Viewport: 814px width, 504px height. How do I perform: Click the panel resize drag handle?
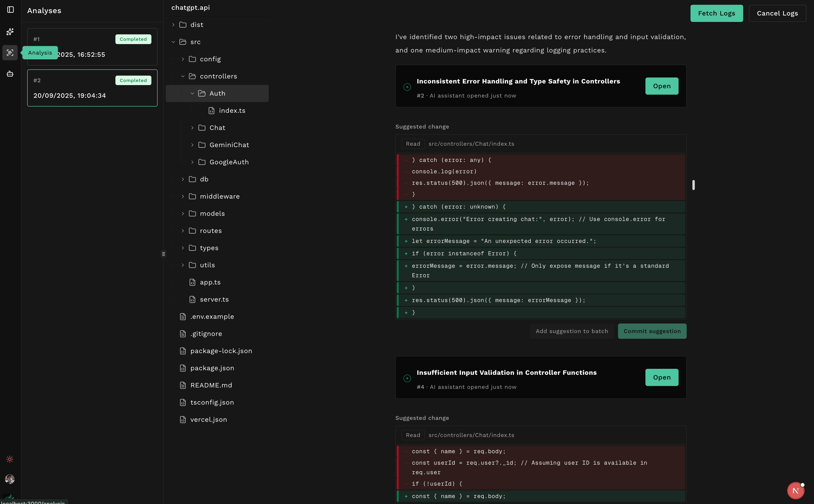point(163,254)
